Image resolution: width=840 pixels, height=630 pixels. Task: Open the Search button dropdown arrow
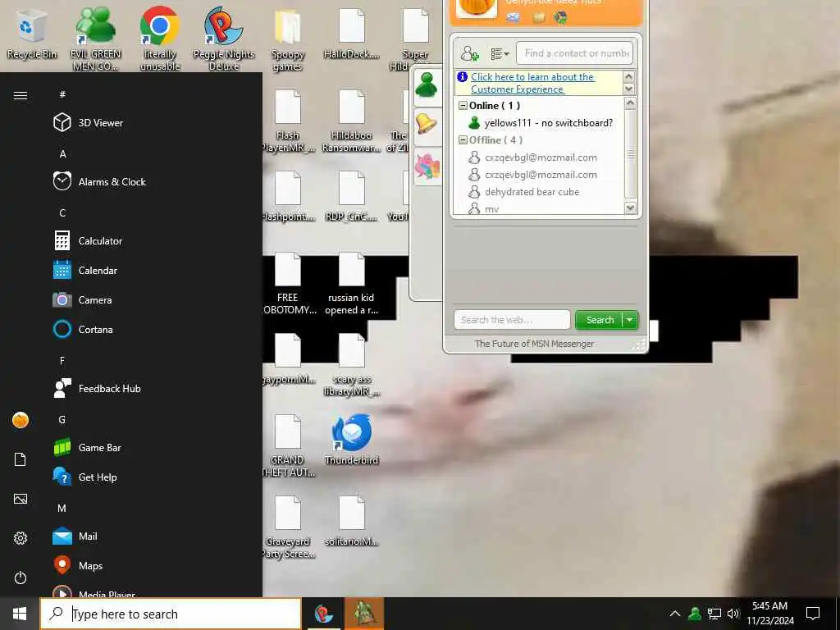630,320
